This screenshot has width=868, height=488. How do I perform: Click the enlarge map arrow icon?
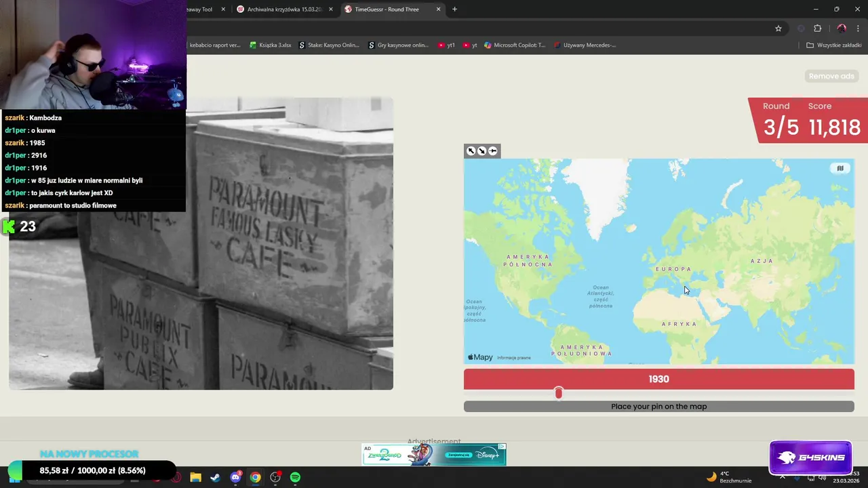[471, 151]
